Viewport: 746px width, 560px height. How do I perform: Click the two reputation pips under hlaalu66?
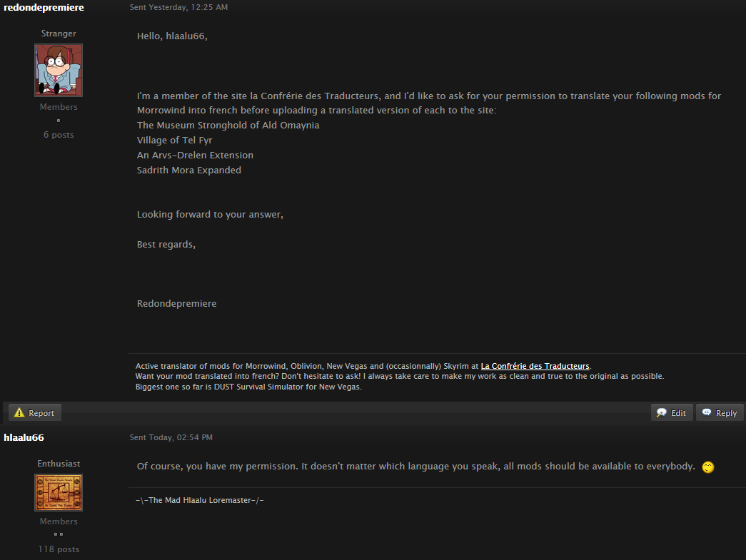coord(59,534)
